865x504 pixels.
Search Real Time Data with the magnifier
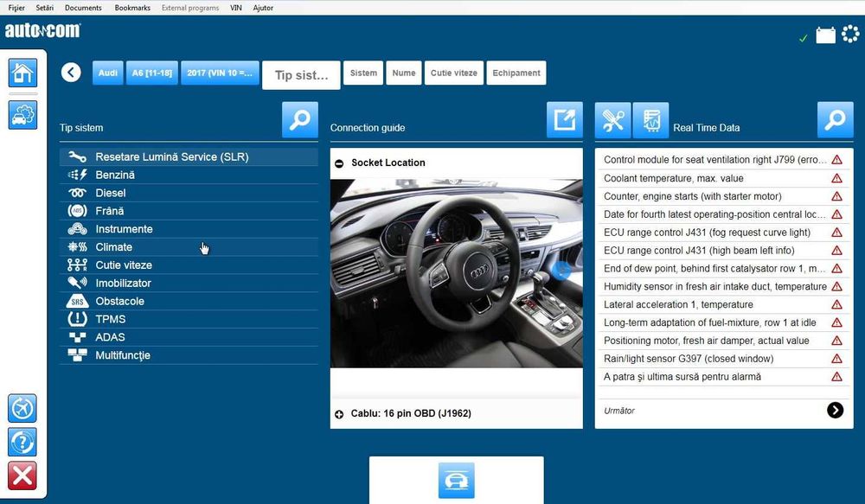tap(836, 119)
